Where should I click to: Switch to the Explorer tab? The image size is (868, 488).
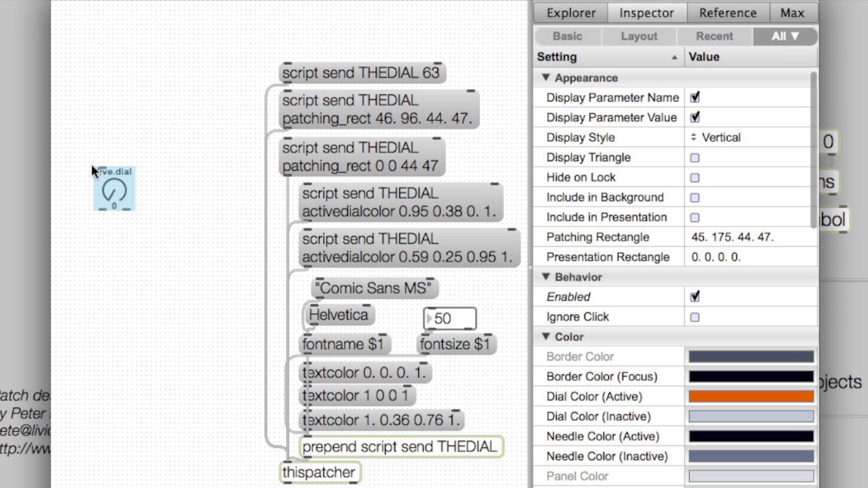(x=571, y=13)
